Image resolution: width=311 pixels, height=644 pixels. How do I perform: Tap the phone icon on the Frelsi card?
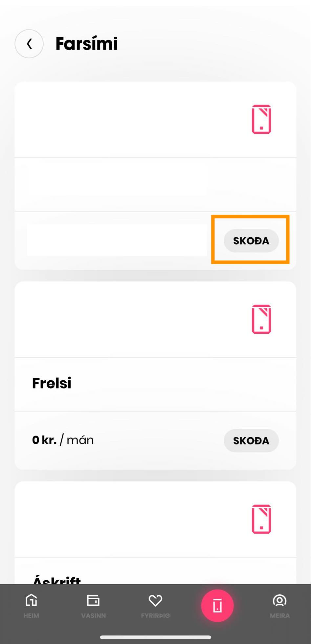pyautogui.click(x=261, y=319)
